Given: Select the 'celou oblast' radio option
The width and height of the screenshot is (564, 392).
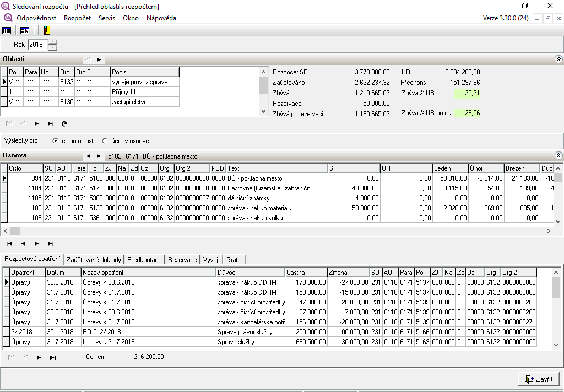Looking at the screenshot, I should point(55,141).
